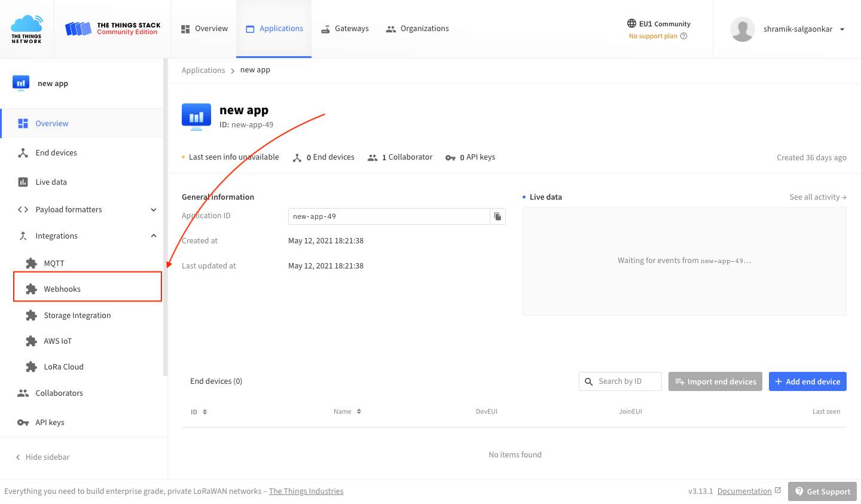Screen dimensions: 861x504
Task: Sort the table by Name column
Action: pyautogui.click(x=347, y=411)
